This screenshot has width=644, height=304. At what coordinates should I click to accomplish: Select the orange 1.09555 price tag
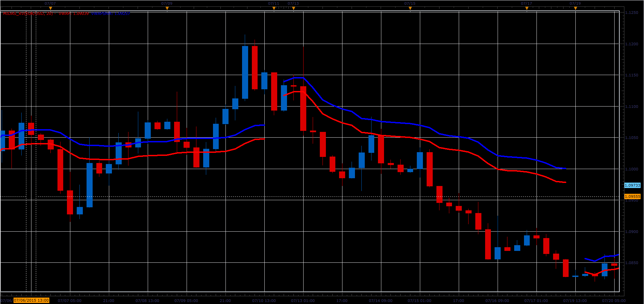click(632, 196)
